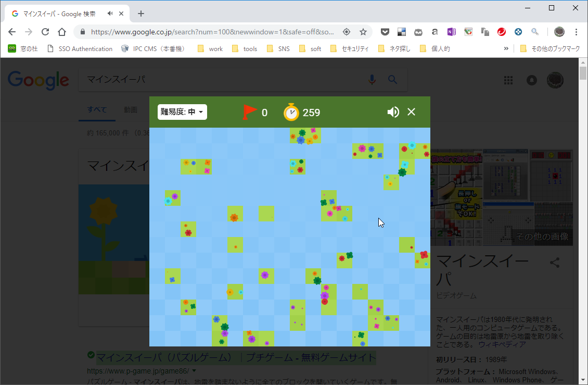Click the blue search magnifier button
Screen dimensions: 588x385
392,80
